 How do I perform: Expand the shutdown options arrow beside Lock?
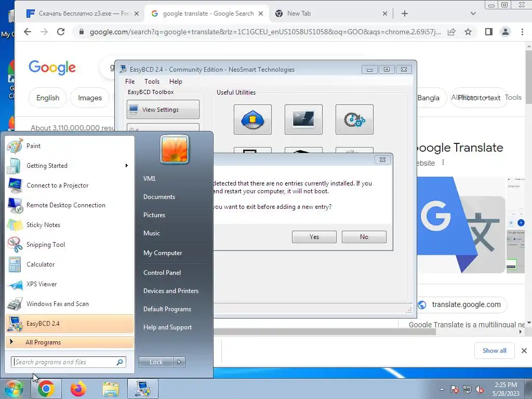(179, 362)
